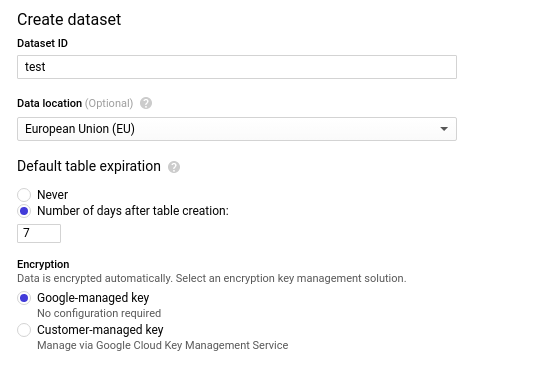The image size is (535, 380).
Task: Click the Create dataset heading
Action: click(69, 19)
